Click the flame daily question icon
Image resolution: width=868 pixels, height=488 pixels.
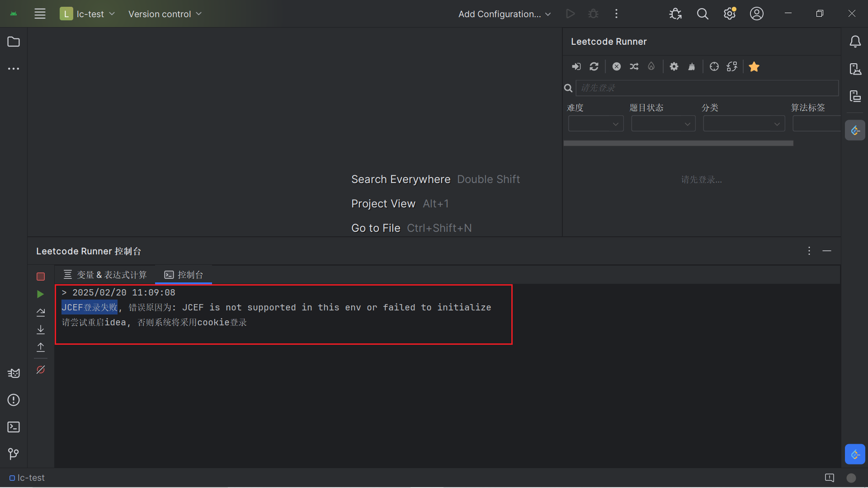pyautogui.click(x=651, y=66)
